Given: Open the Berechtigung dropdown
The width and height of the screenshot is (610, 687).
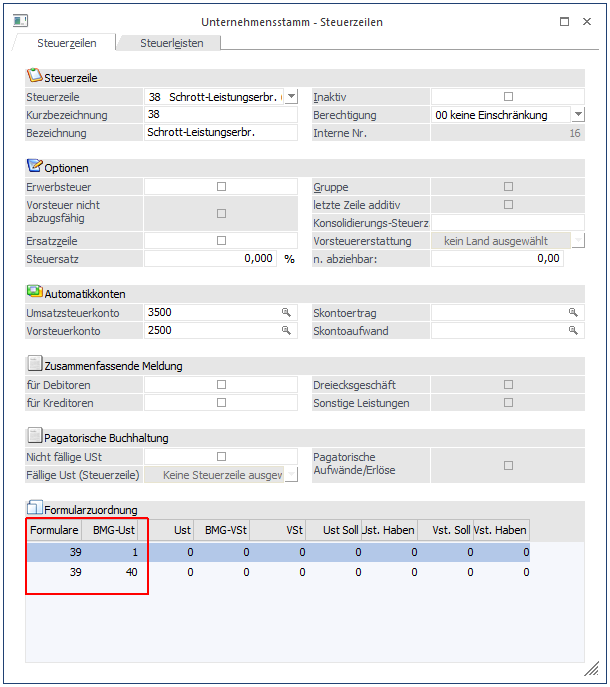Looking at the screenshot, I should pos(577,115).
